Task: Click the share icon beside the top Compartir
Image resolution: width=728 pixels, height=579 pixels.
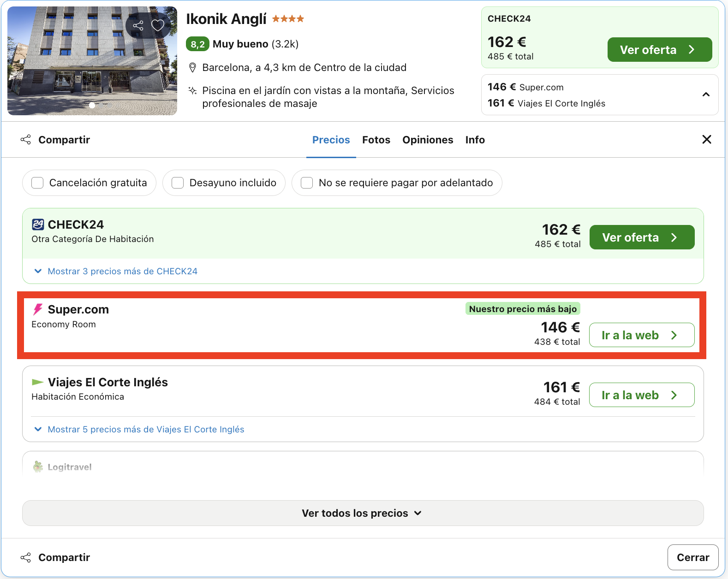Action: [x=26, y=140]
